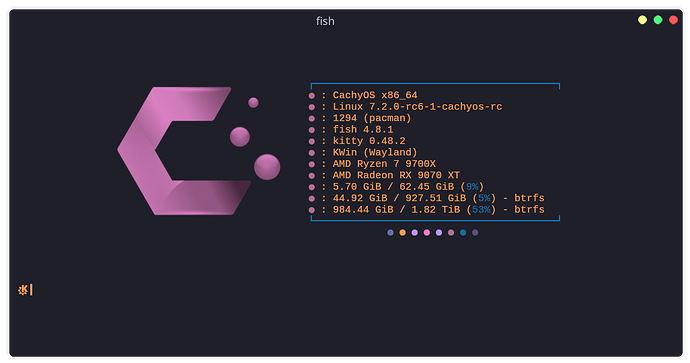
Task: Select the '1294 (pacman)' packages line
Action: point(372,118)
